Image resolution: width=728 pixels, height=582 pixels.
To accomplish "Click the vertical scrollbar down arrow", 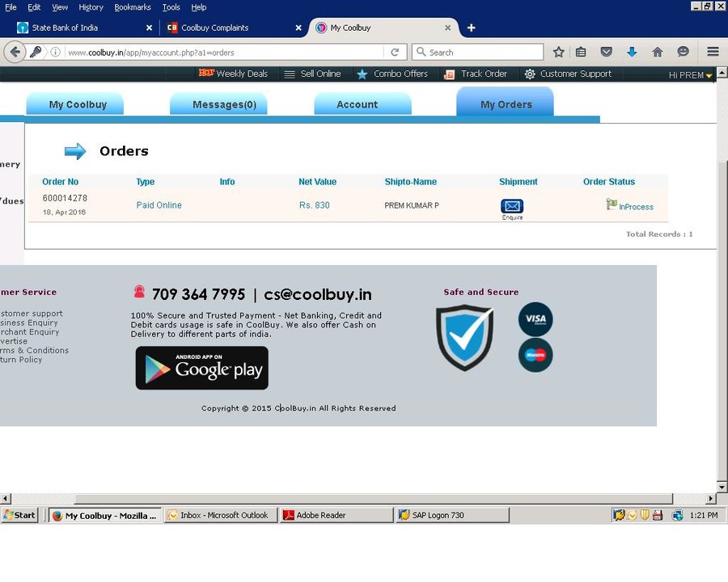I will click(722, 487).
